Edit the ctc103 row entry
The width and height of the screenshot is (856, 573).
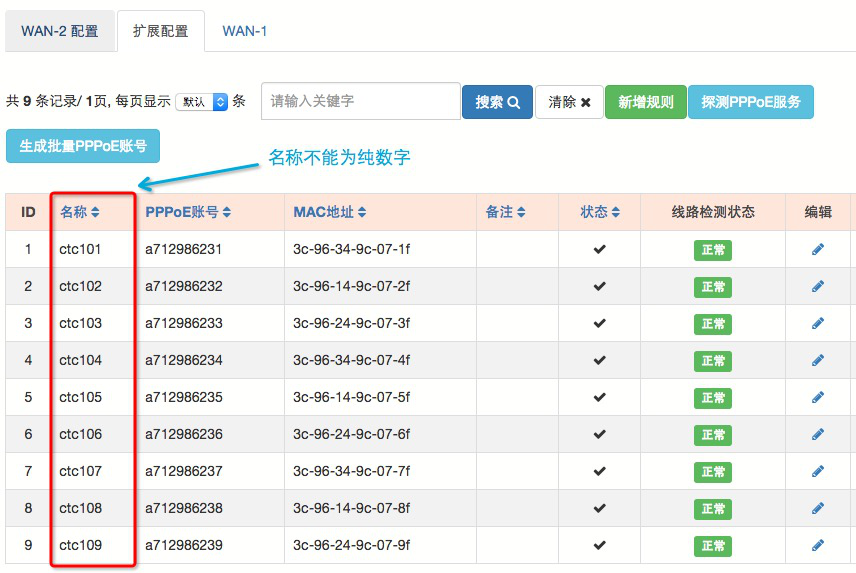818,323
